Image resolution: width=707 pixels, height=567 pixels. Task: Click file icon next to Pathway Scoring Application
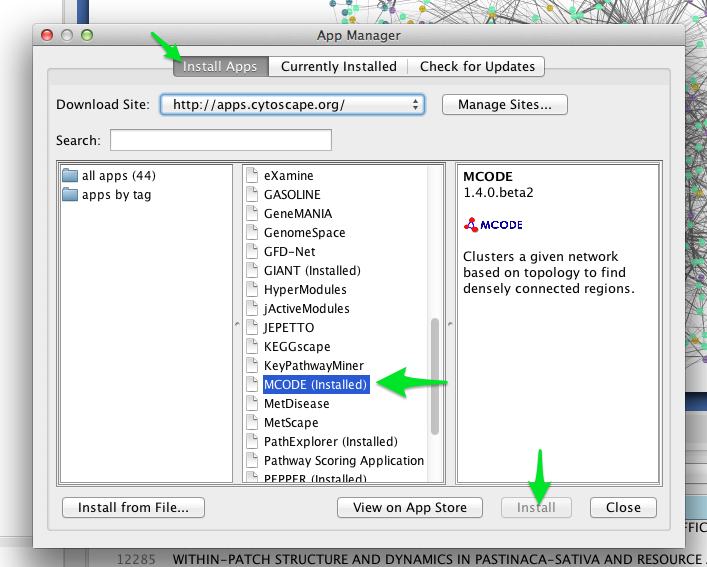252,460
